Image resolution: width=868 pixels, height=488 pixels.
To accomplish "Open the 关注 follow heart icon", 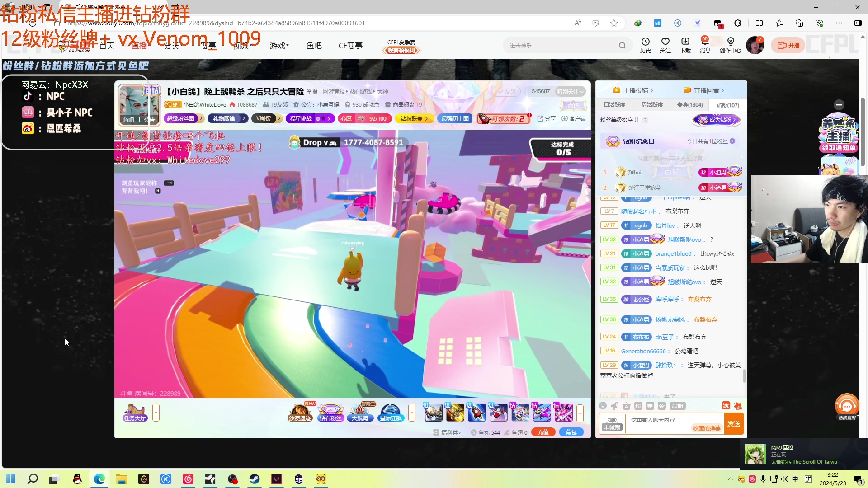I will [x=665, y=45].
